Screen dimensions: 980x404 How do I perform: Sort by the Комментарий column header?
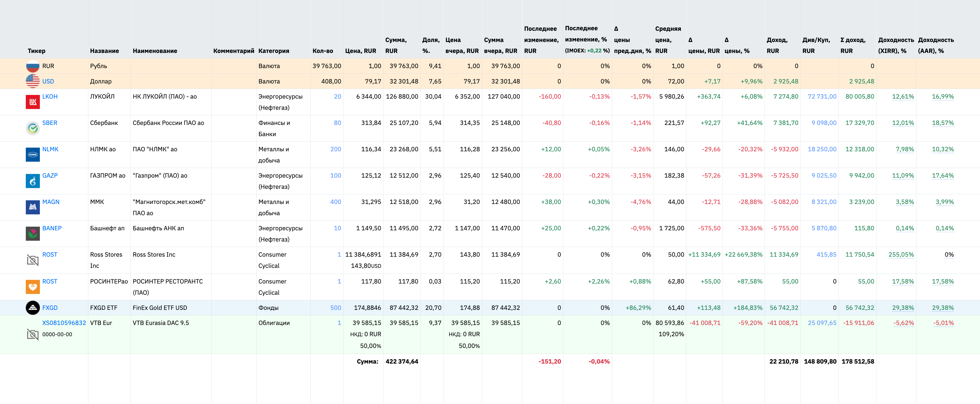click(233, 51)
